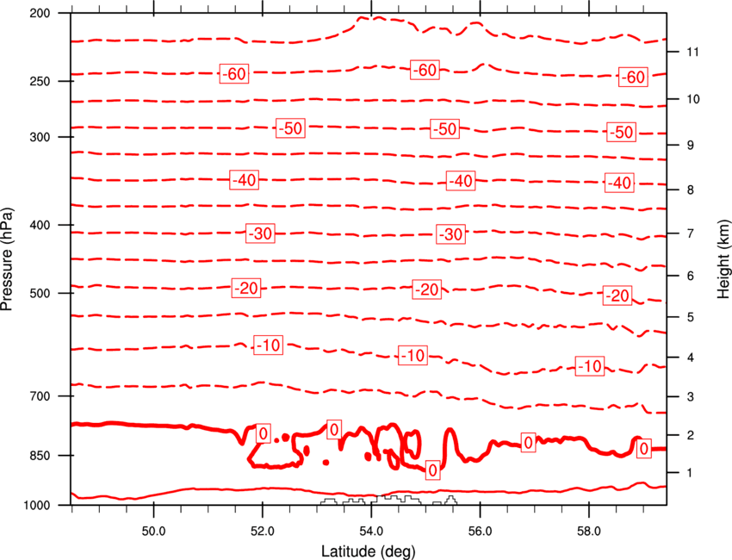Pick the 4 km height tick label
This screenshot has width=732, height=560.
[691, 358]
